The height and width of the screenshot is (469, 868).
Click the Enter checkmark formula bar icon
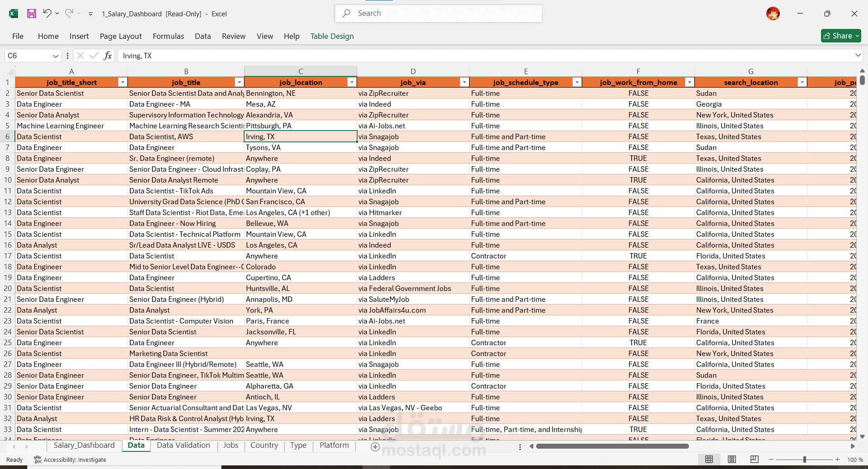[94, 56]
